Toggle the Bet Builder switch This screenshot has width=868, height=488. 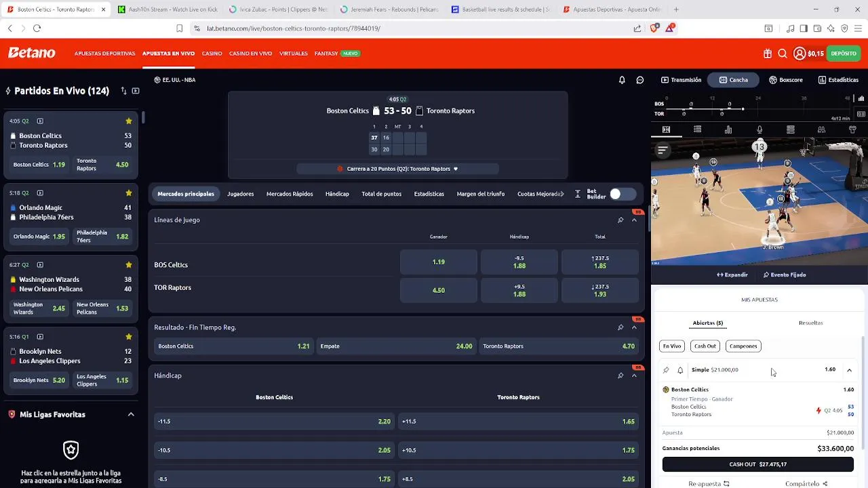coord(623,194)
